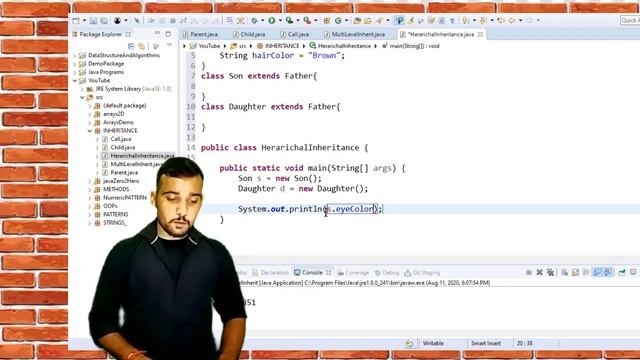Click the Last Edit Location icon
This screenshot has width=640, height=360.
501,20
